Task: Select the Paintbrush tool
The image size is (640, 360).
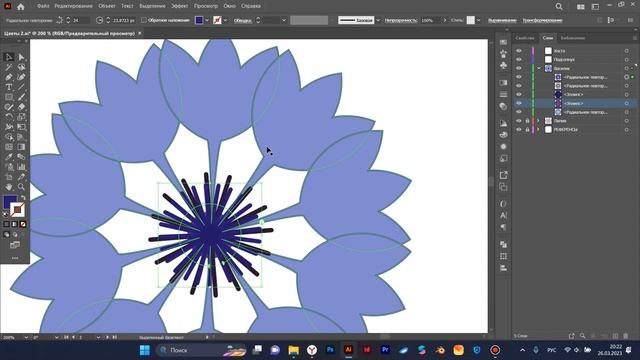Action: click(x=21, y=97)
